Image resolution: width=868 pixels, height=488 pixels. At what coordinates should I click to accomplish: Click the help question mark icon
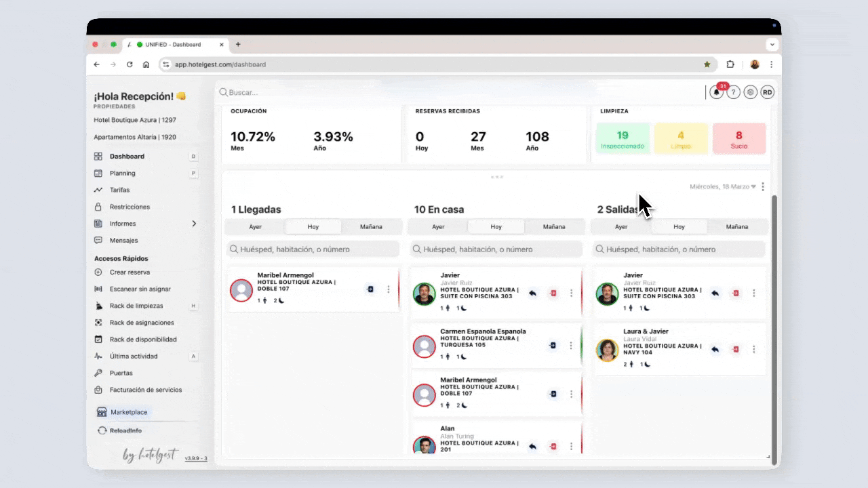point(733,93)
